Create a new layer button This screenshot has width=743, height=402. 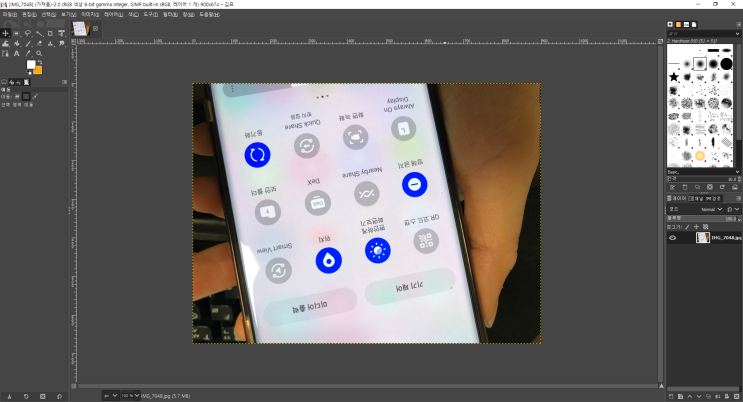pos(671,396)
